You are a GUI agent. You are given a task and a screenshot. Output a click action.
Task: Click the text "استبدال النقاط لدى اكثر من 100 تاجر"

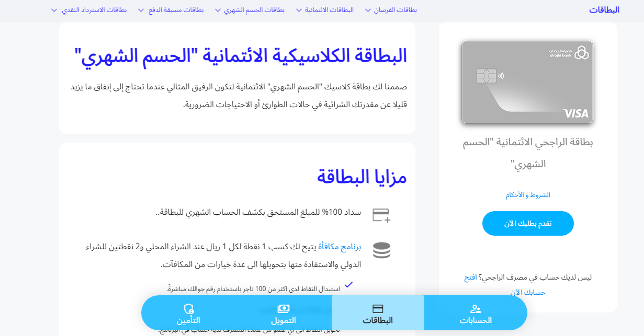tap(253, 289)
